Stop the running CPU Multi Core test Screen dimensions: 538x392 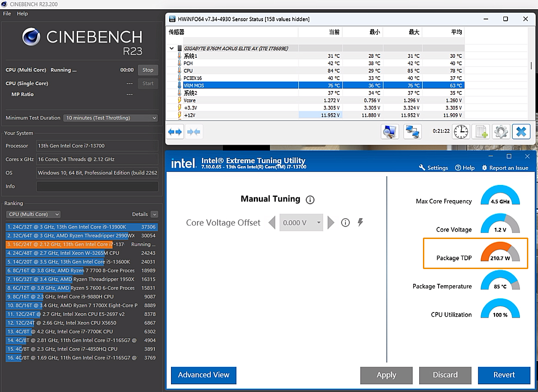click(x=148, y=70)
